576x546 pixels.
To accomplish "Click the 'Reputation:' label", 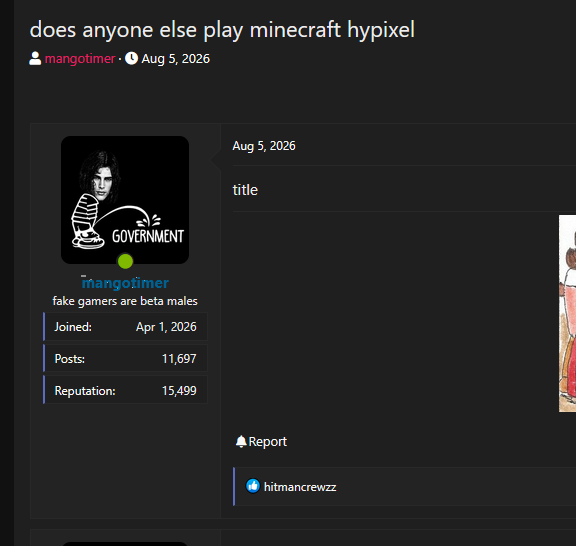I will pyautogui.click(x=85, y=391).
